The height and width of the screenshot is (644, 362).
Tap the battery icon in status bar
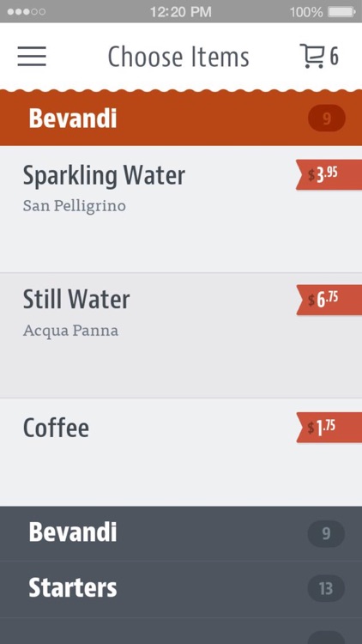pos(341,12)
